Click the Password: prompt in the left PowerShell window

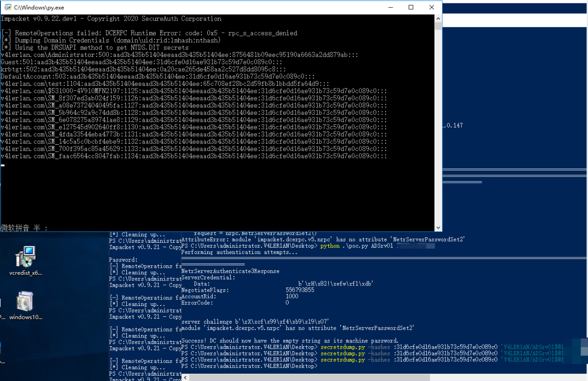pyautogui.click(x=123, y=260)
